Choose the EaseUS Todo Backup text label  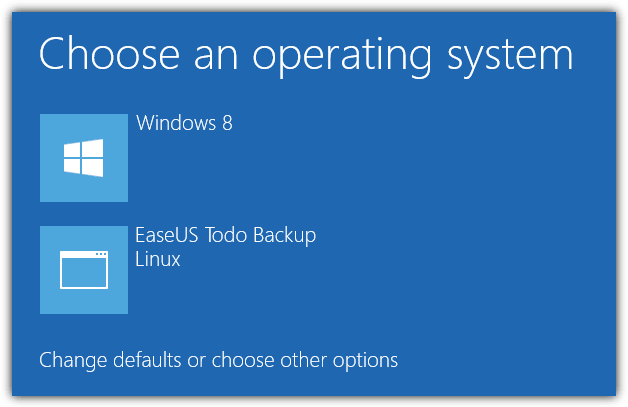pyautogui.click(x=225, y=235)
